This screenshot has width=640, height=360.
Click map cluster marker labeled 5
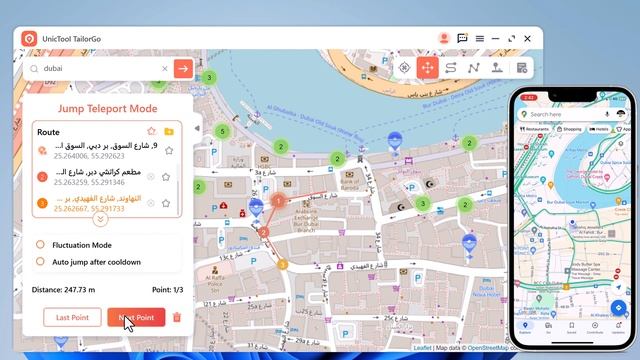tap(222, 131)
